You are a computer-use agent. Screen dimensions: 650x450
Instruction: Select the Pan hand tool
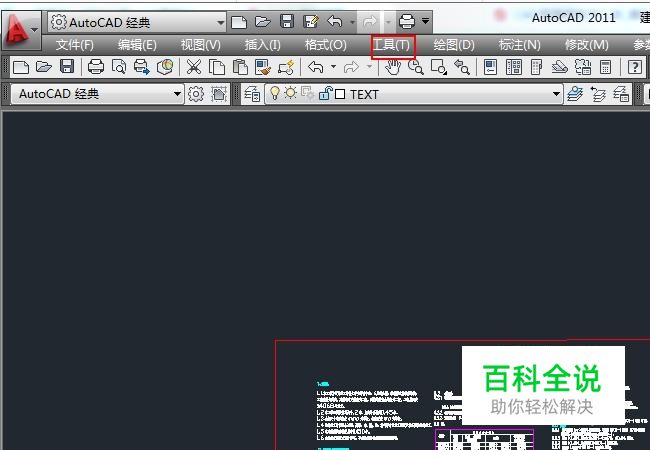(393, 67)
